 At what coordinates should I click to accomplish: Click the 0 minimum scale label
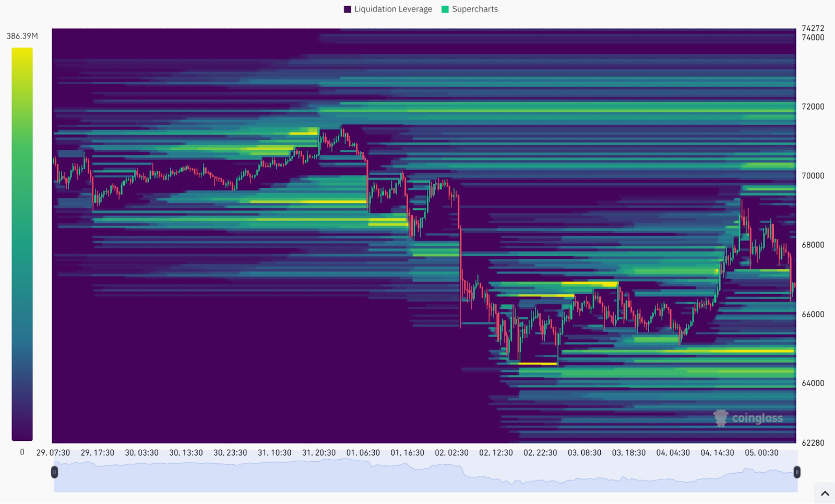click(22, 452)
